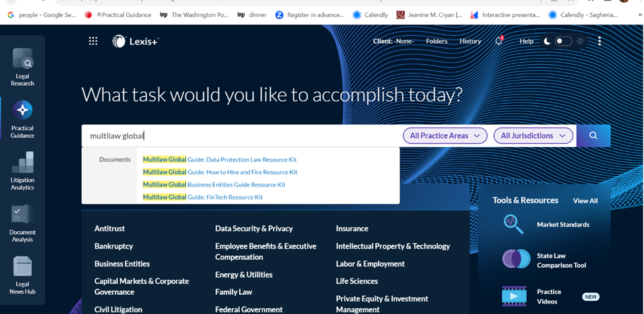Expand the All Jurisdictions dropdown
Viewport: 644px width, 314px height.
pyautogui.click(x=532, y=136)
